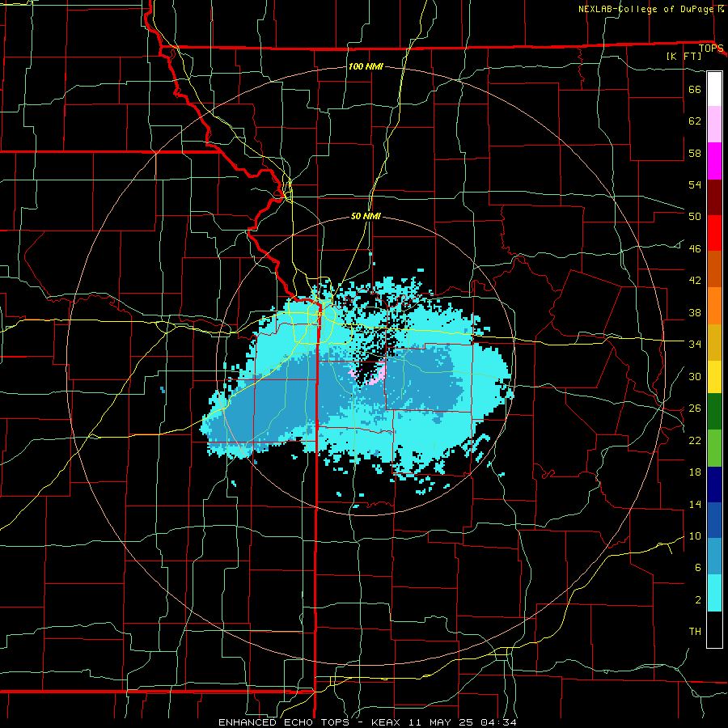Click the legend value 42
Viewport: 728px width, 728px height.
point(695,281)
